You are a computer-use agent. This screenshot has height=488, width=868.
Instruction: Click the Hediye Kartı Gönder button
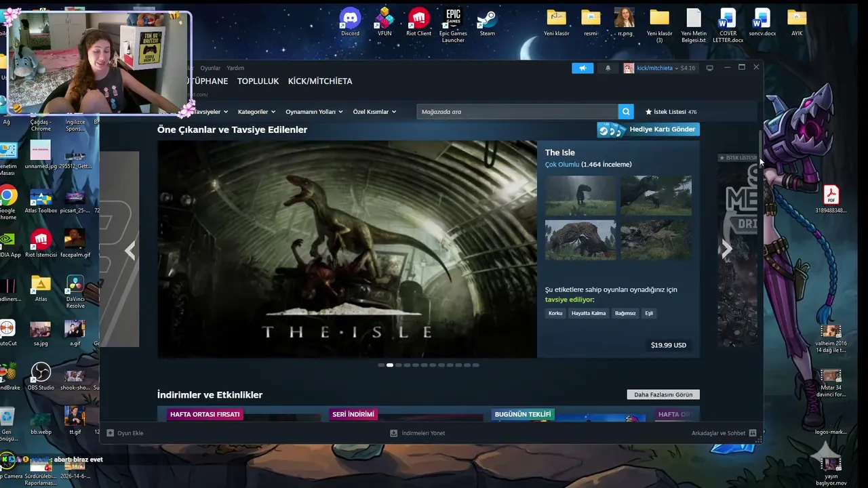[x=648, y=129]
